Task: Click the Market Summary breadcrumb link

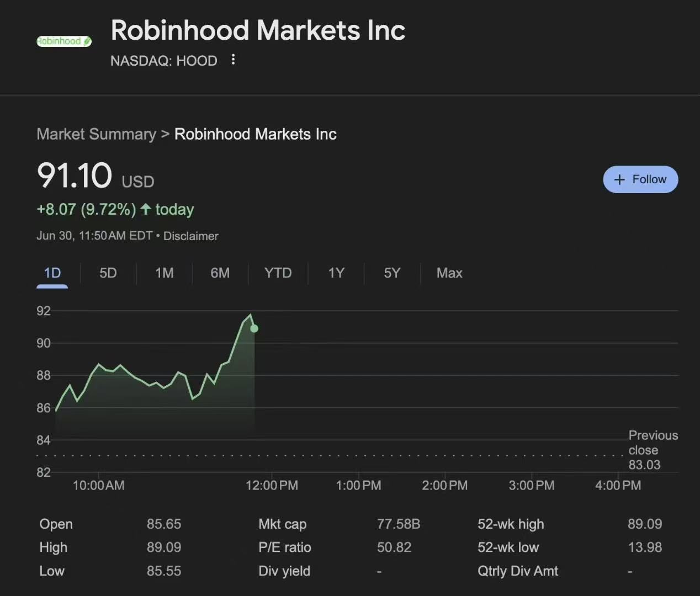Action: pos(96,134)
